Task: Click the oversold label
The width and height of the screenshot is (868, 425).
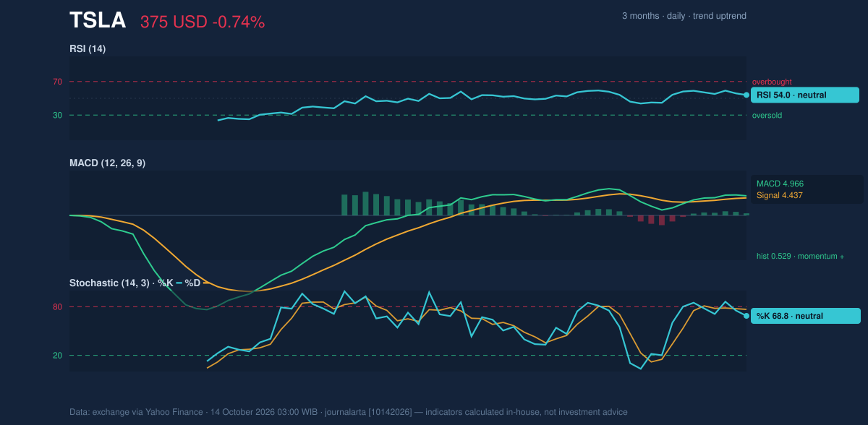Action: coord(767,115)
